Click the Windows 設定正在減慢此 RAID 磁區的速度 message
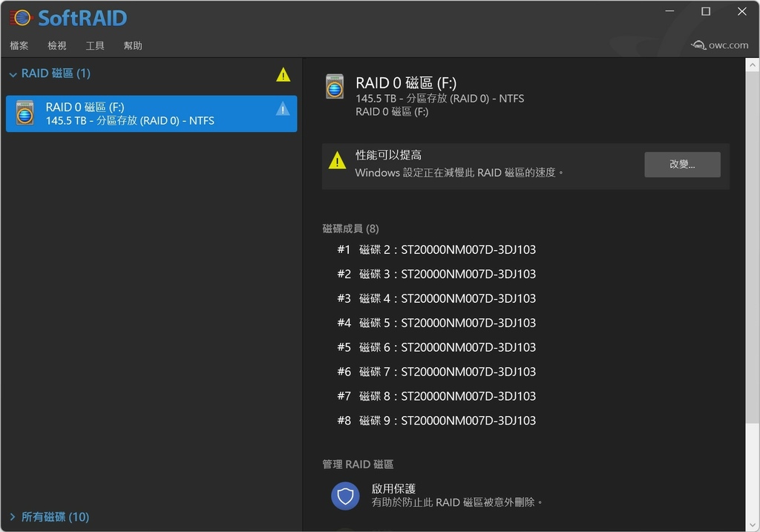 [x=459, y=172]
